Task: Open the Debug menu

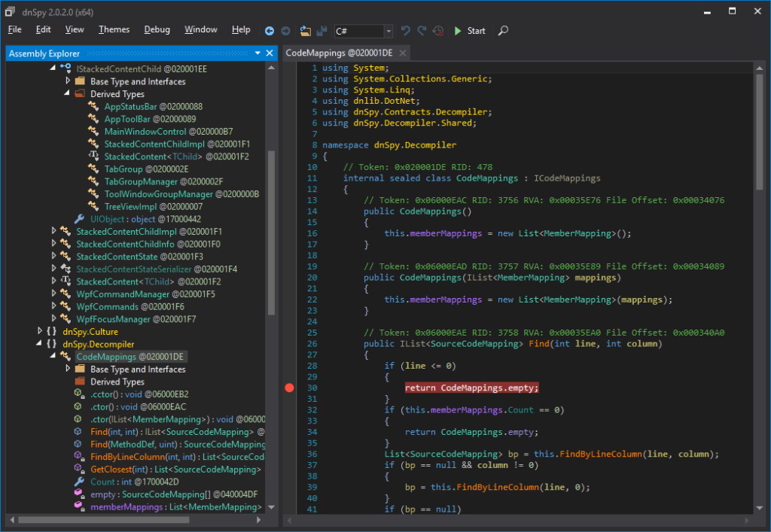Action: 157,29
